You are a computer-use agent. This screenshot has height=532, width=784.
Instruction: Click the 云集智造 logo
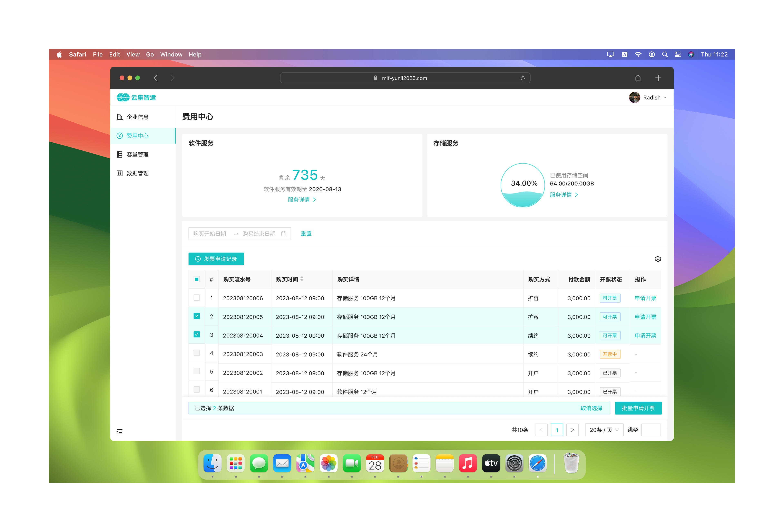(x=136, y=98)
